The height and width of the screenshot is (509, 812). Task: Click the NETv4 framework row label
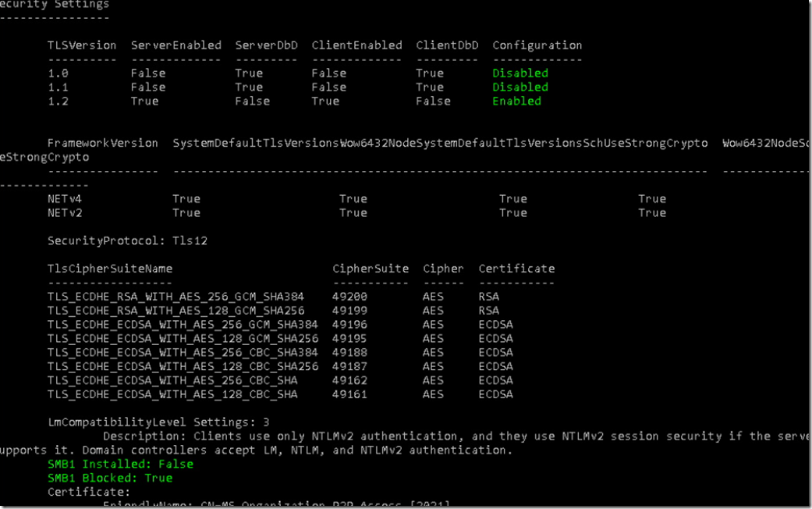click(x=65, y=199)
